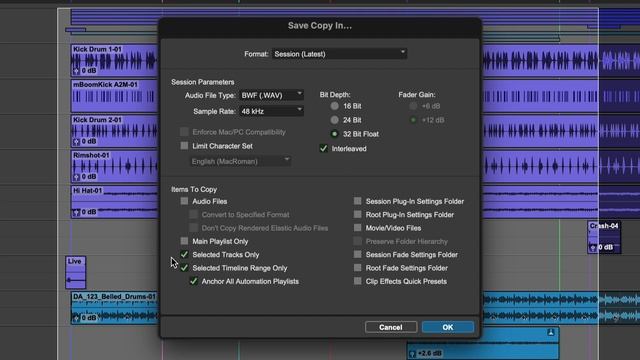Select the 24 Bit depth option

coord(335,120)
